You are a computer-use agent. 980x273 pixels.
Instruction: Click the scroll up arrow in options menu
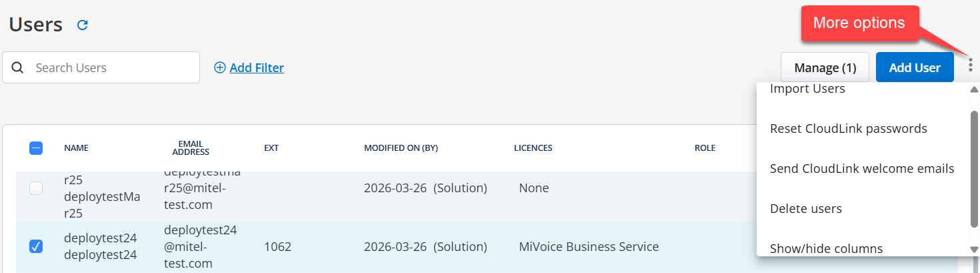click(974, 89)
